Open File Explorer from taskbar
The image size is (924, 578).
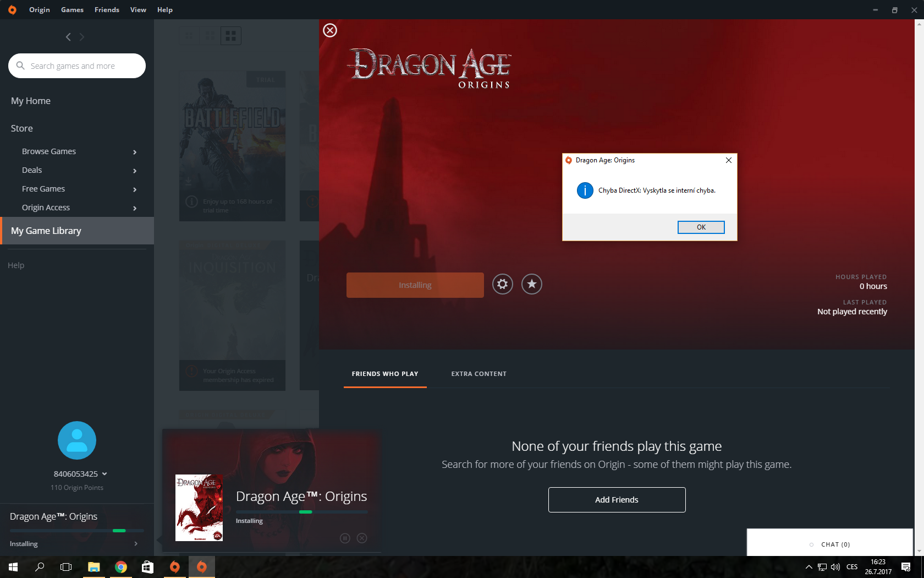click(94, 567)
